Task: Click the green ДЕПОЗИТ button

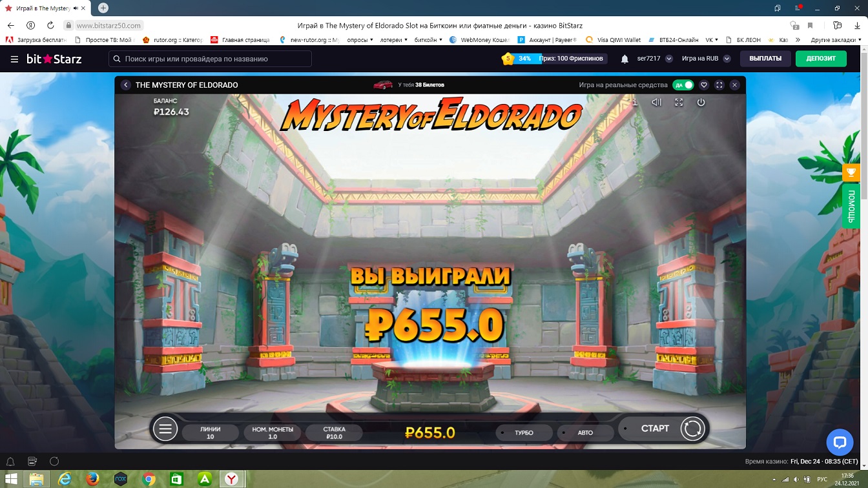Action: click(x=821, y=59)
